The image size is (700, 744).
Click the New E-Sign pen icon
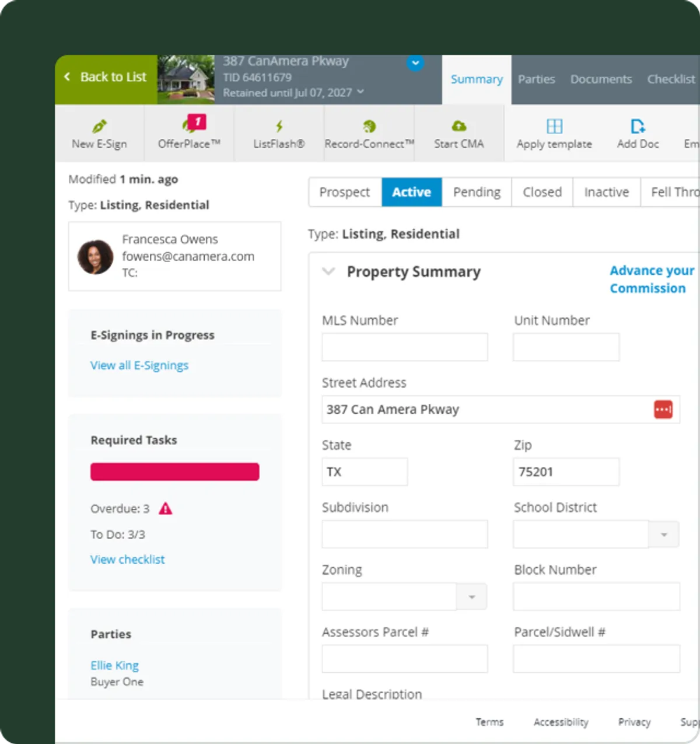pyautogui.click(x=99, y=126)
